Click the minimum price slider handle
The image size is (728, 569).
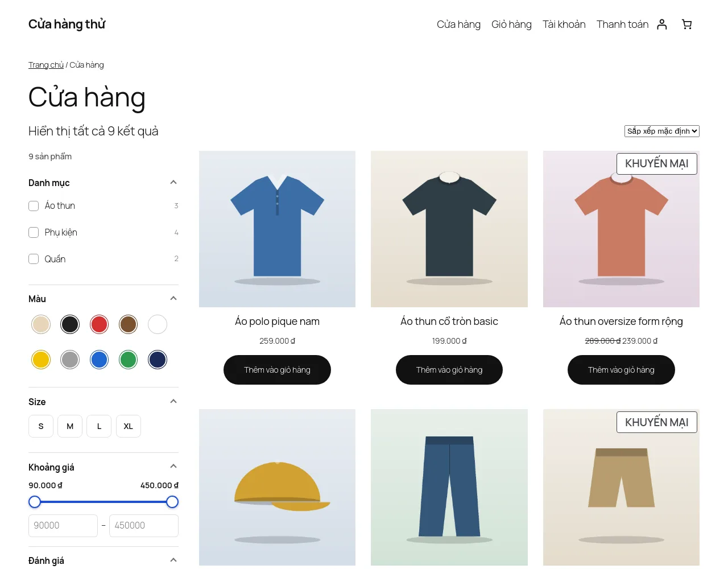click(35, 502)
